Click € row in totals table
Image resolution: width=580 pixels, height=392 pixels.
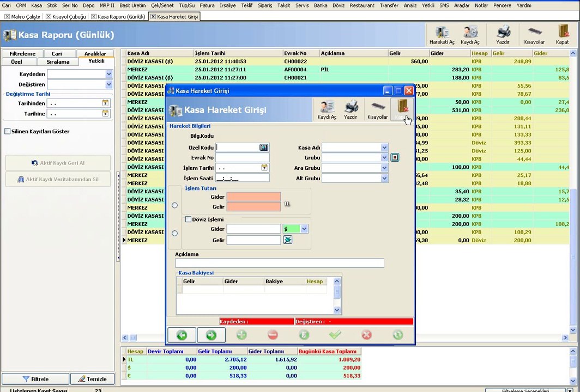241,376
